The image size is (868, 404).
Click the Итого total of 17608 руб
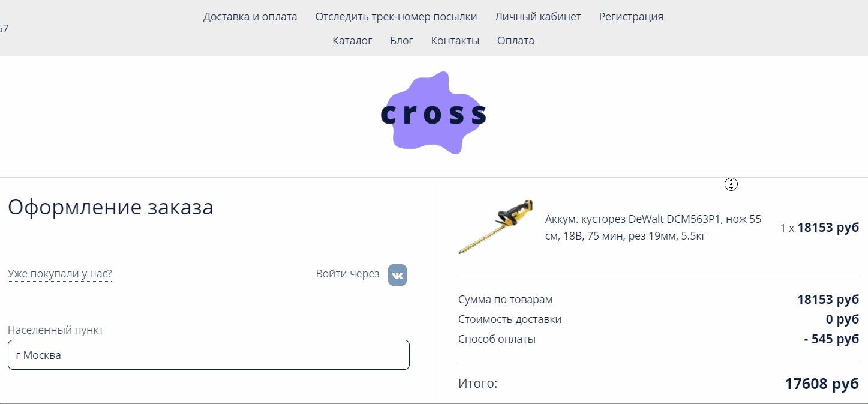[822, 384]
